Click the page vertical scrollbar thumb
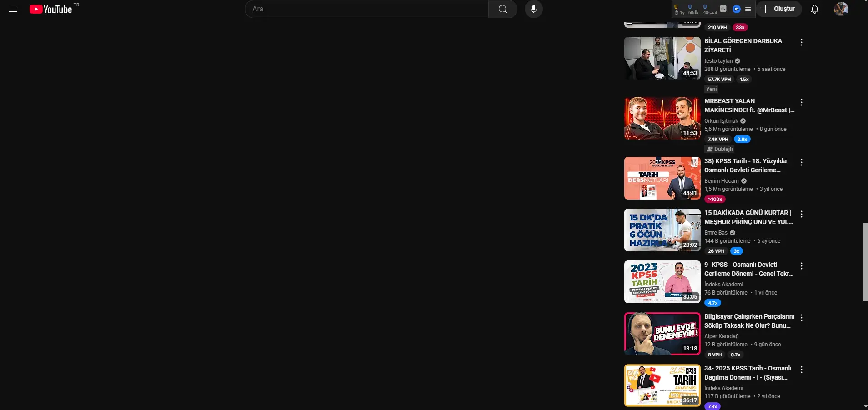Image resolution: width=868 pixels, height=410 pixels. click(865, 262)
